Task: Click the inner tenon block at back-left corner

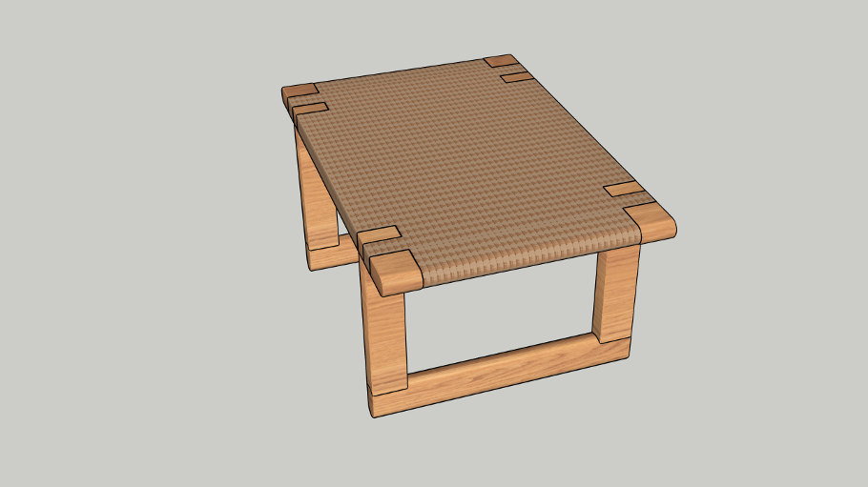Action: [x=311, y=109]
